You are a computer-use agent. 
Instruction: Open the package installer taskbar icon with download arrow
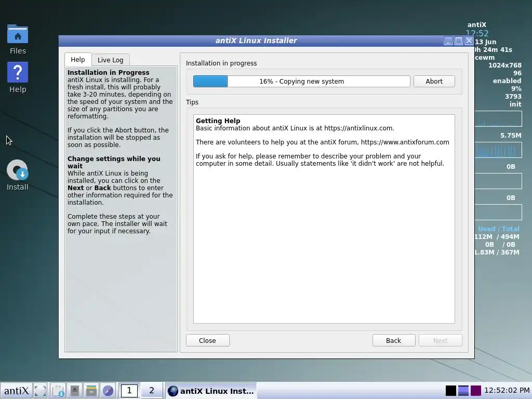coord(58,391)
